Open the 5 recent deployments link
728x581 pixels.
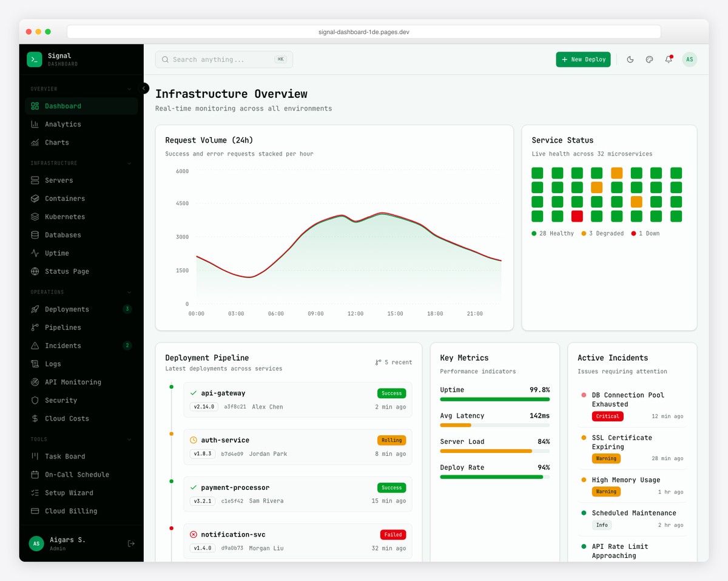[393, 362]
